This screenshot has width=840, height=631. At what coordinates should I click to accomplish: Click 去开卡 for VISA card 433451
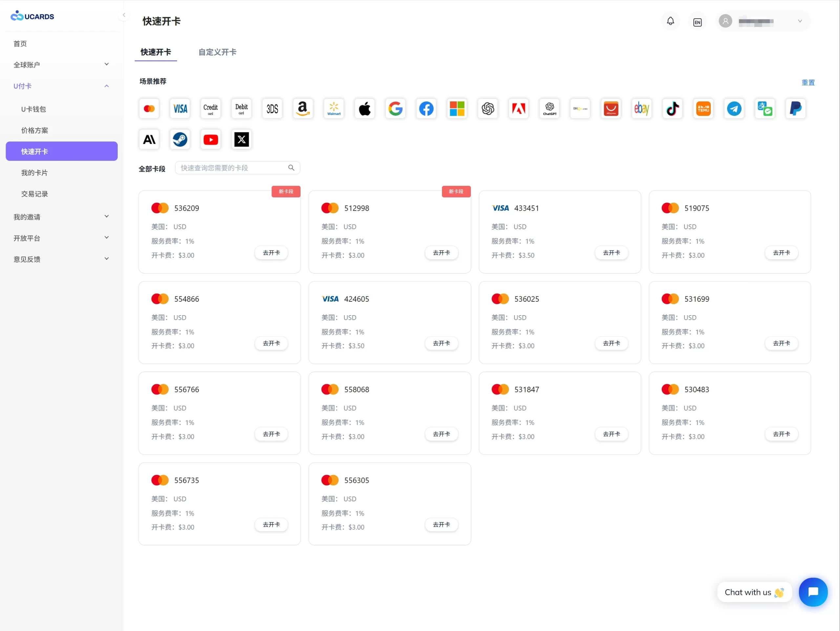[x=611, y=252]
